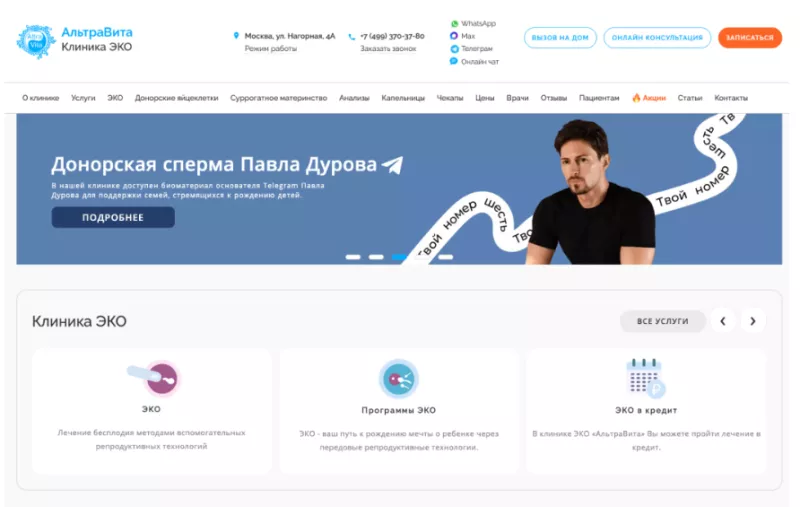Click the location pin icon by the address
Image resolution: width=800 pixels, height=507 pixels.
coord(236,36)
